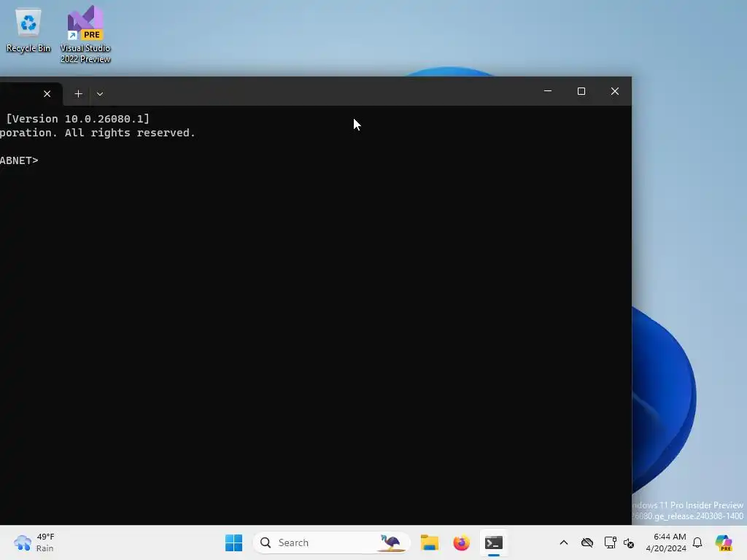Click the bird highlight in Search box
The width and height of the screenshot is (747, 560).
(x=390, y=542)
